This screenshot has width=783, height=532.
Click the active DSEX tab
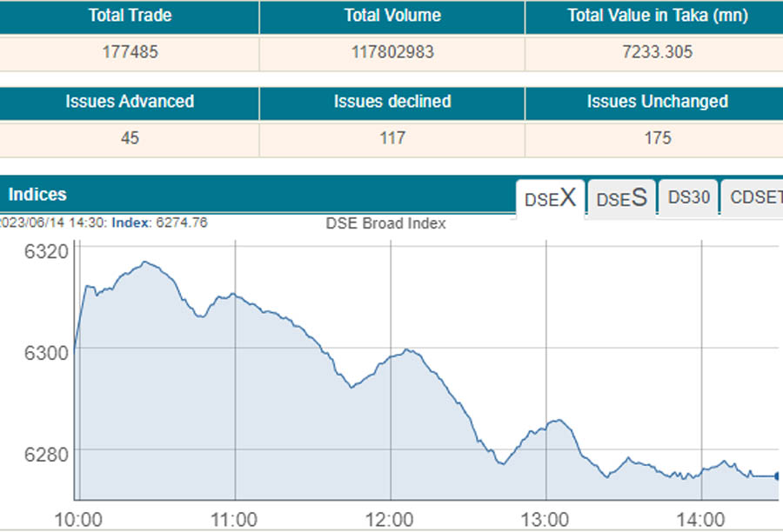[x=549, y=198]
